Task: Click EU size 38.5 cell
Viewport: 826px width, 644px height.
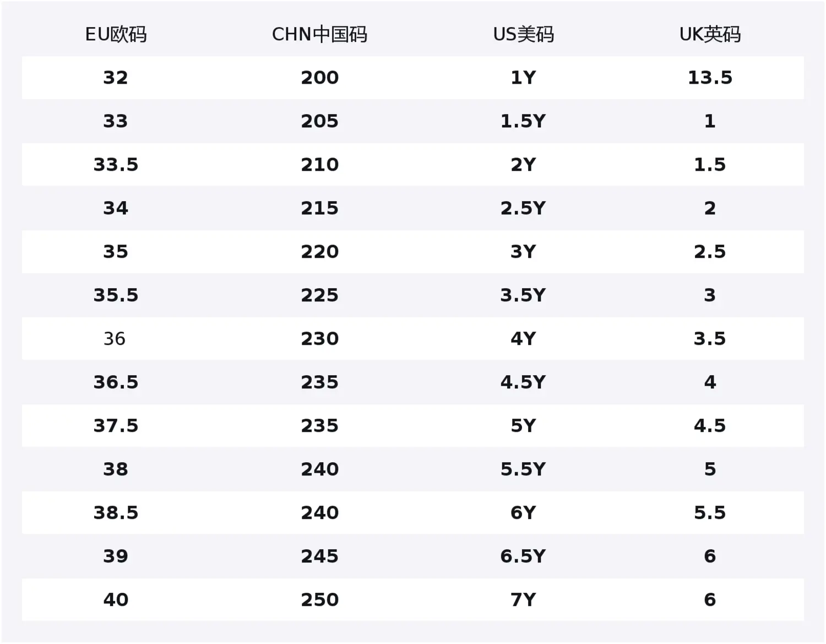Action: pyautogui.click(x=116, y=513)
